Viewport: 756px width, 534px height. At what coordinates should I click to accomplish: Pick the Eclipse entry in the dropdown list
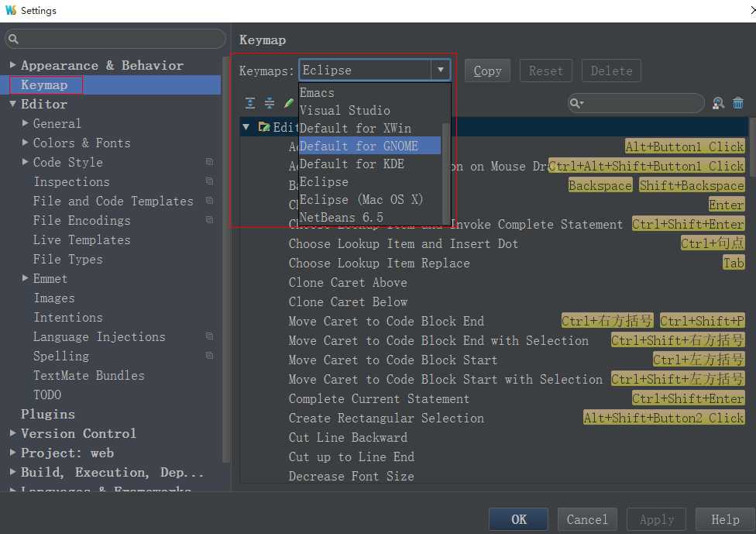pos(369,181)
